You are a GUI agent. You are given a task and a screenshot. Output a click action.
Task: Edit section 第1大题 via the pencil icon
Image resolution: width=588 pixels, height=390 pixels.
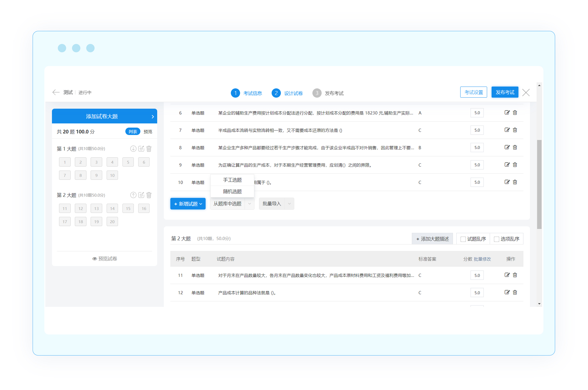click(141, 148)
